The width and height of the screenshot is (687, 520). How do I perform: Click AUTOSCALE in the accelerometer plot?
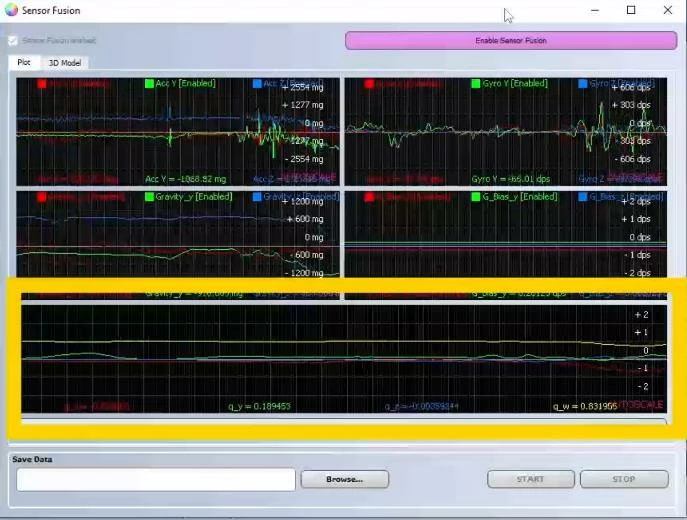[x=310, y=177]
